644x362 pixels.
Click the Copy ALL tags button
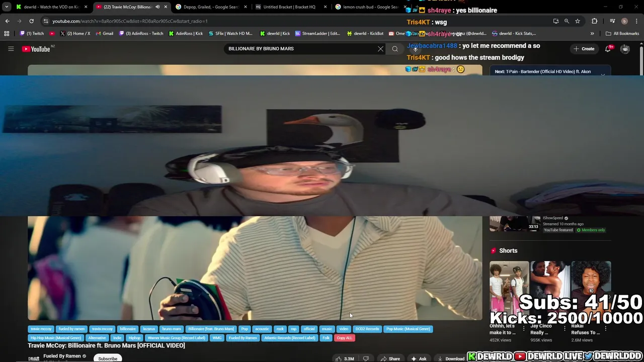click(x=344, y=338)
